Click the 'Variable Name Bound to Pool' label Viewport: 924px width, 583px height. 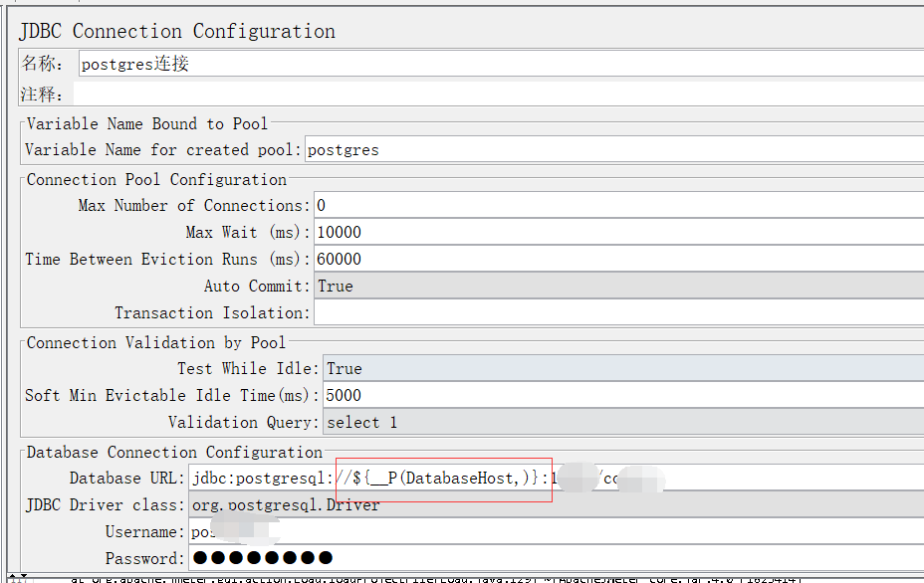click(147, 123)
